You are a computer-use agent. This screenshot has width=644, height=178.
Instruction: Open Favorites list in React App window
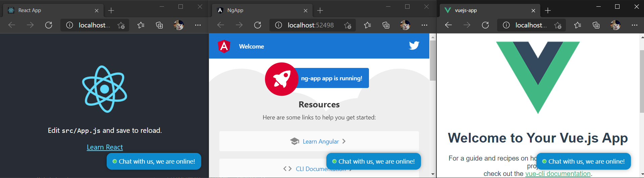tap(141, 25)
